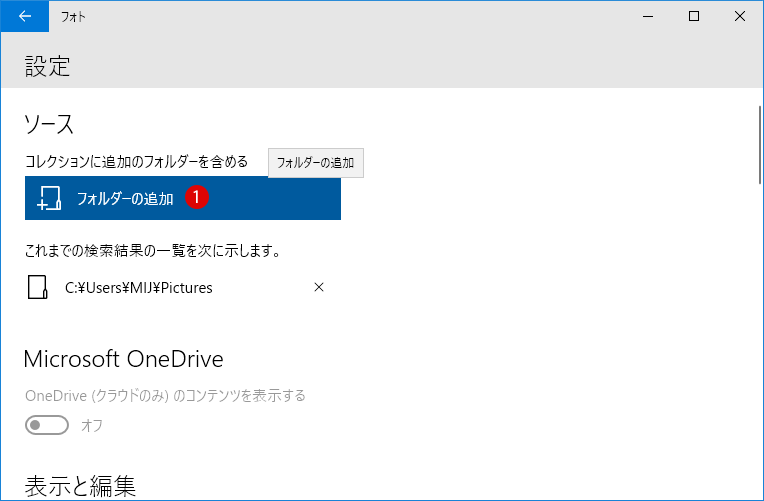Click the 表示と編集 section heading
764x501 pixels.
[80, 486]
